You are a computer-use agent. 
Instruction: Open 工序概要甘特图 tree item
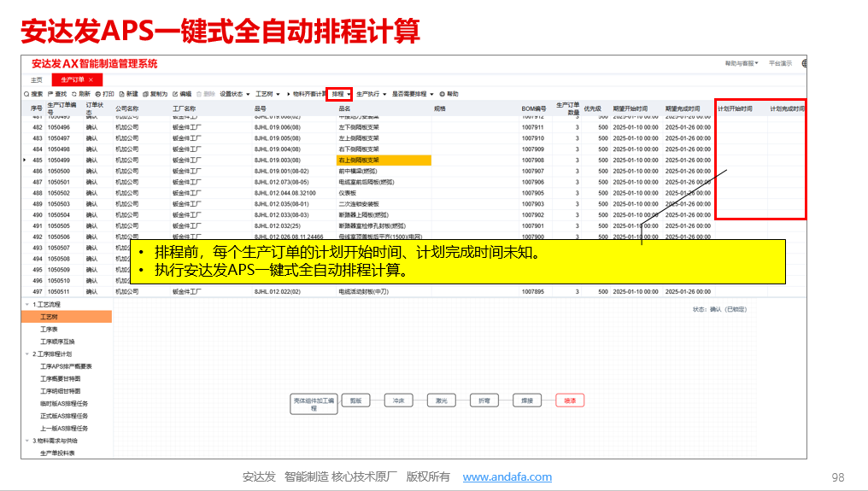61,379
